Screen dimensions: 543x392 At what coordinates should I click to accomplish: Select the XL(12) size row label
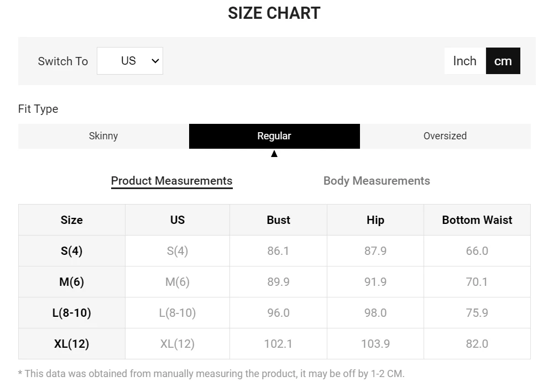tap(72, 344)
